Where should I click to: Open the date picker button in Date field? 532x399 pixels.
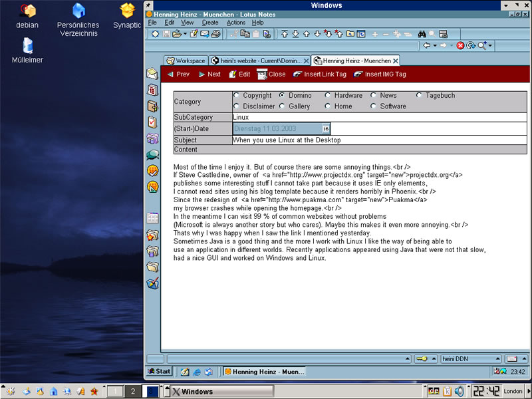click(x=326, y=128)
